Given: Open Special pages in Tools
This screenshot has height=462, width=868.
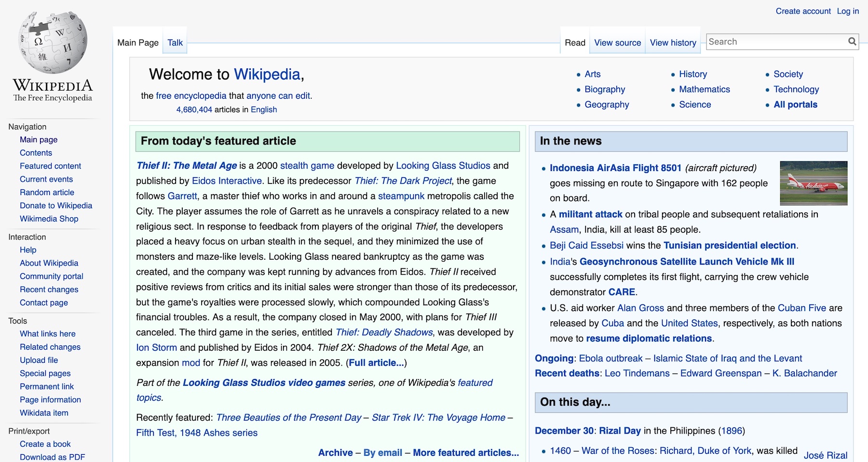Looking at the screenshot, I should click(x=45, y=373).
